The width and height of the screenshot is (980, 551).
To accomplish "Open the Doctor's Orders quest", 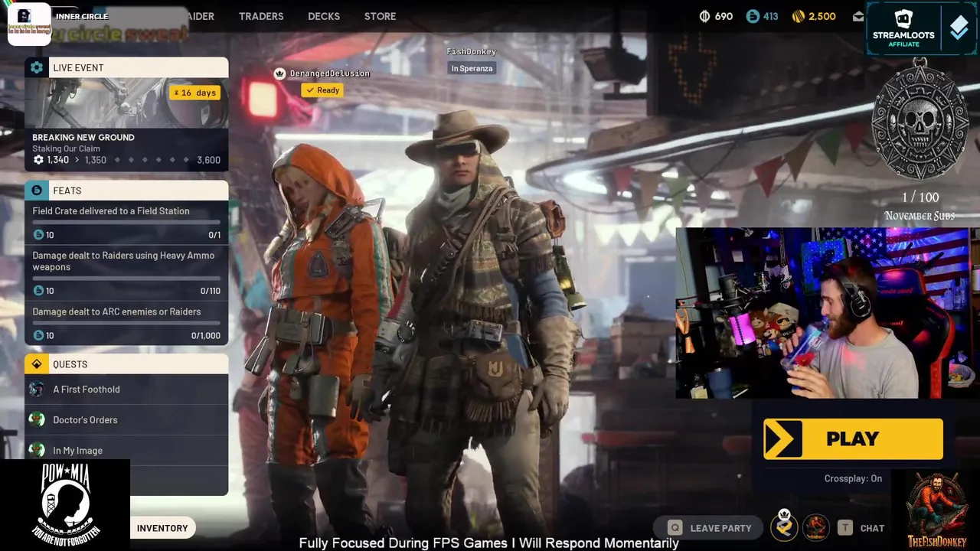I will [126, 419].
